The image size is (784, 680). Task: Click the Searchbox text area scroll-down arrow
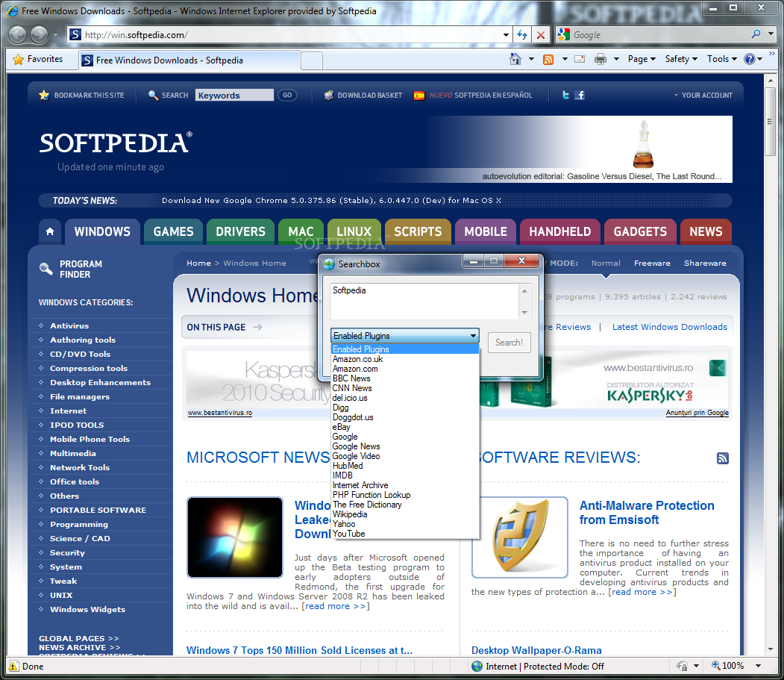(x=524, y=313)
